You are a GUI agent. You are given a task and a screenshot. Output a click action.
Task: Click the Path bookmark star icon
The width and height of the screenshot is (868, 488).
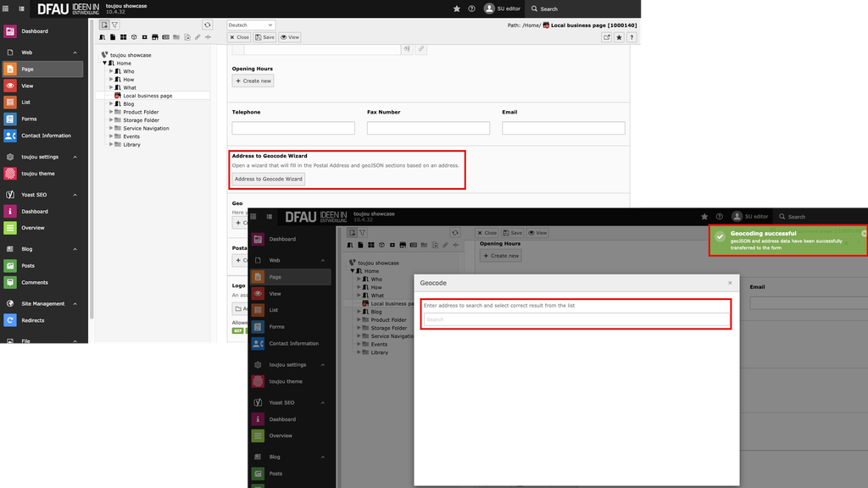click(620, 37)
